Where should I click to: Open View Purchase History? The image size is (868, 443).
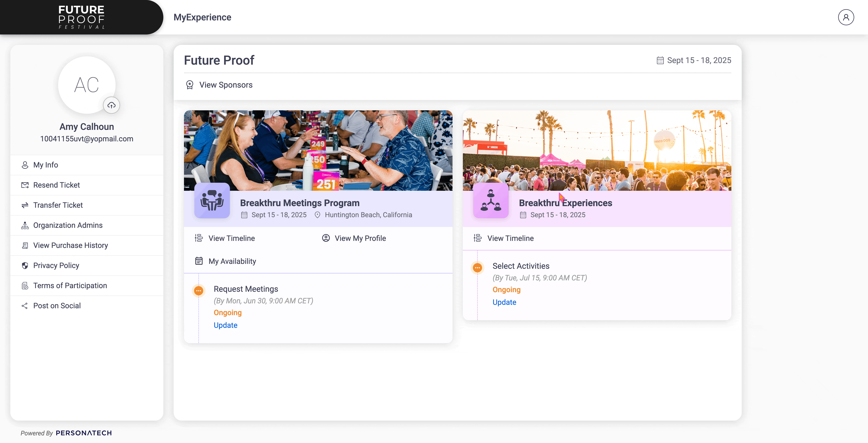point(70,245)
